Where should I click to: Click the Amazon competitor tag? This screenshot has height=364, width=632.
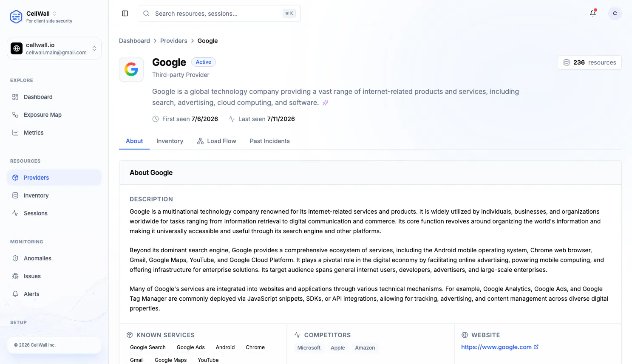[x=365, y=348]
